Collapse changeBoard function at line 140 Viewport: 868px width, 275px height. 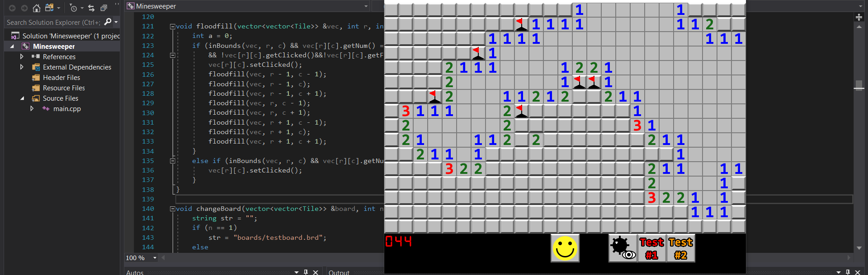pos(172,209)
